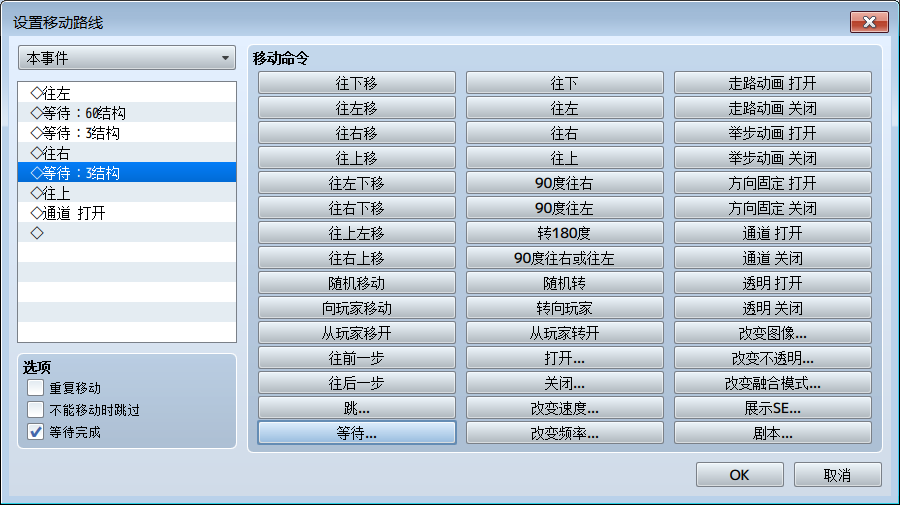Click the 举步动画 关闭 button

773,158
